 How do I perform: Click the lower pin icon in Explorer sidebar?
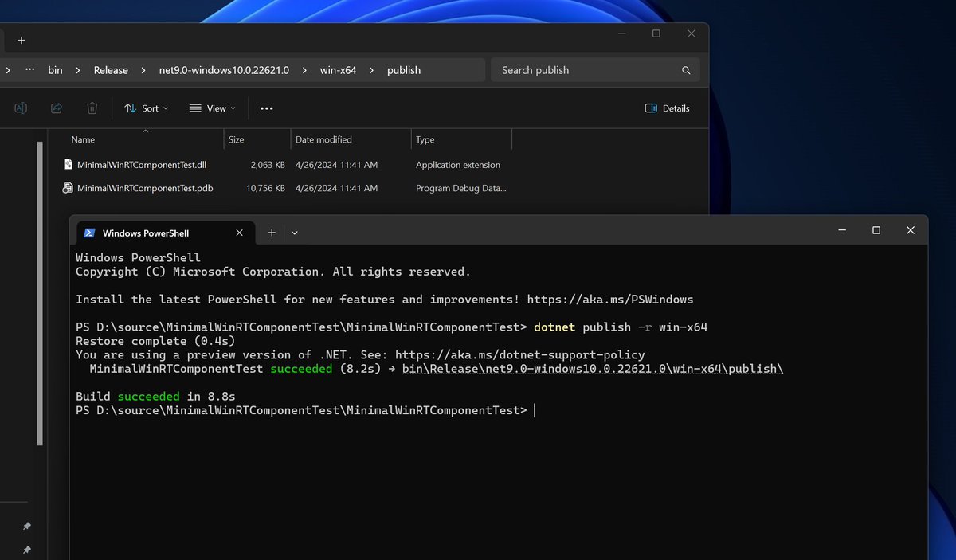pyautogui.click(x=27, y=550)
